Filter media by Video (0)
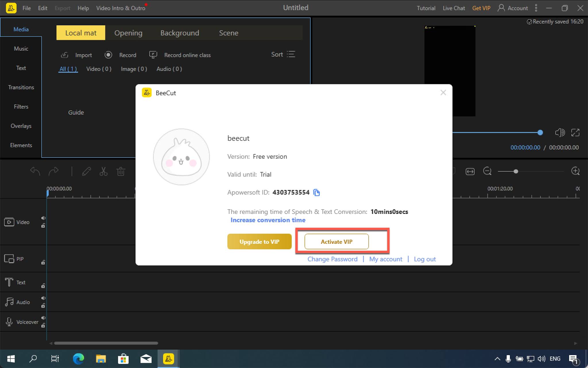Viewport: 588px width, 368px height. coord(99,69)
